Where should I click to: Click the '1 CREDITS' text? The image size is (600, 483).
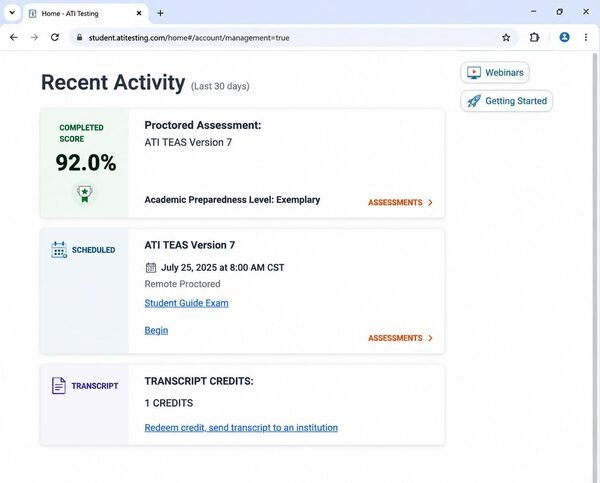coord(169,403)
